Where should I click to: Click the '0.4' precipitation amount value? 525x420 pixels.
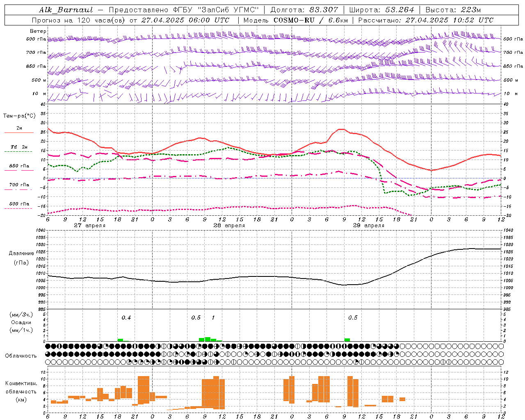tap(126, 318)
